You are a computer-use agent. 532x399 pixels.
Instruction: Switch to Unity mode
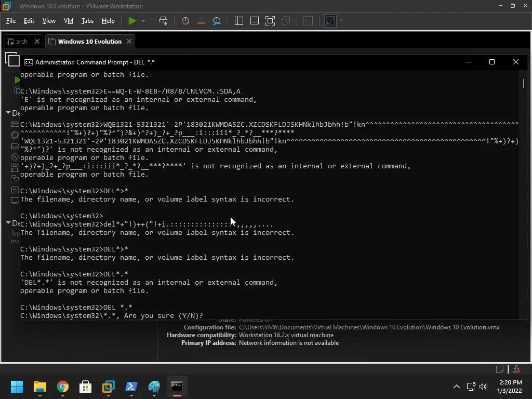tap(286, 21)
